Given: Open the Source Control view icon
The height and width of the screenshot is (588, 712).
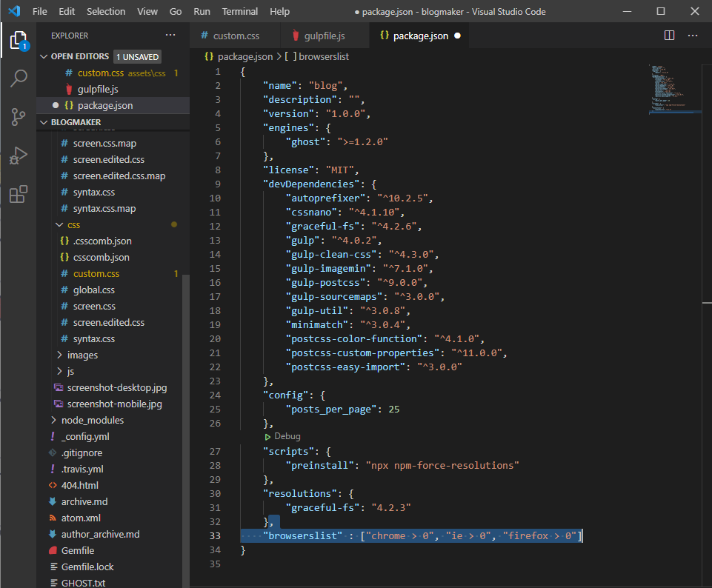Looking at the screenshot, I should pos(19,117).
